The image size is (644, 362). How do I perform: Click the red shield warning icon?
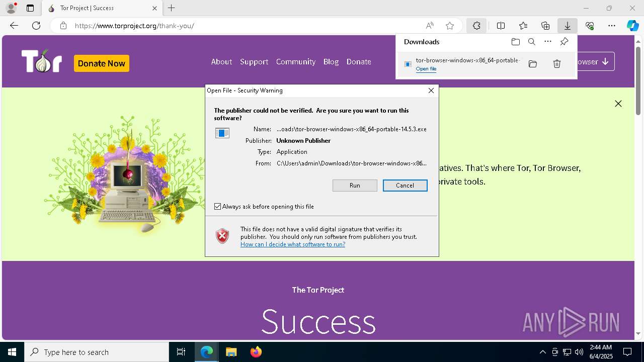222,236
